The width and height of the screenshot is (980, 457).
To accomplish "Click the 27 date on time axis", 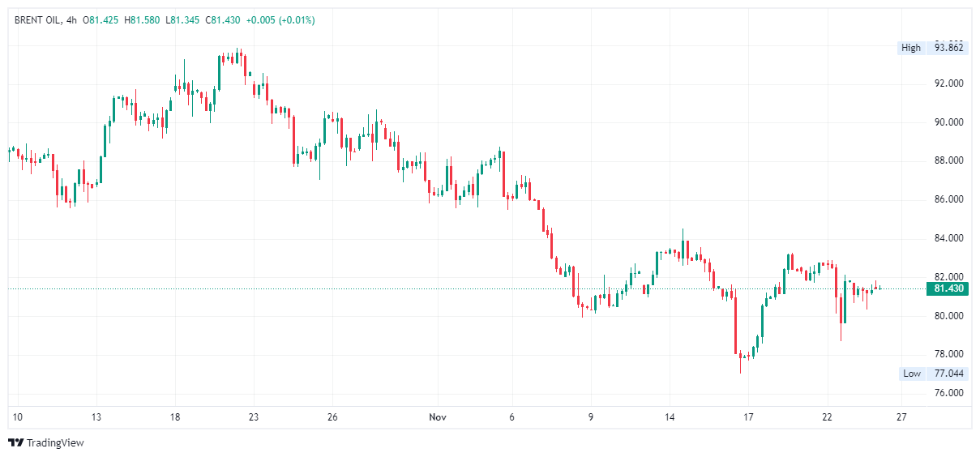I will [x=901, y=417].
